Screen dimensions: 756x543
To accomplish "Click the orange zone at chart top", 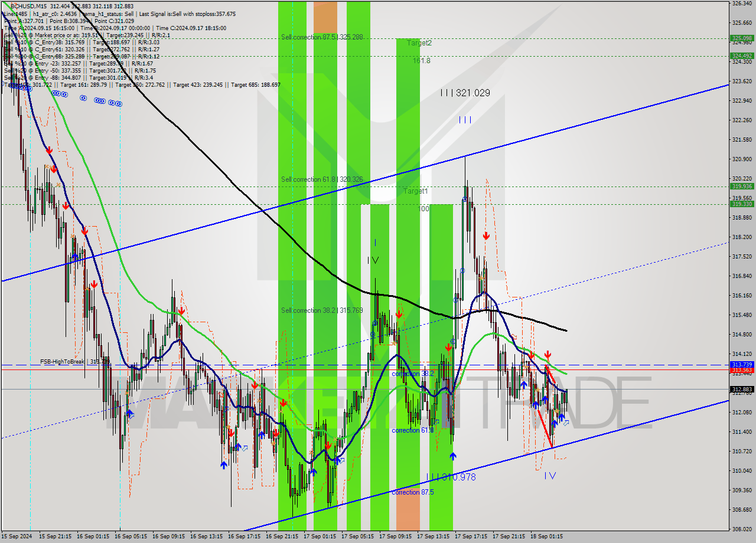I will (325, 17).
